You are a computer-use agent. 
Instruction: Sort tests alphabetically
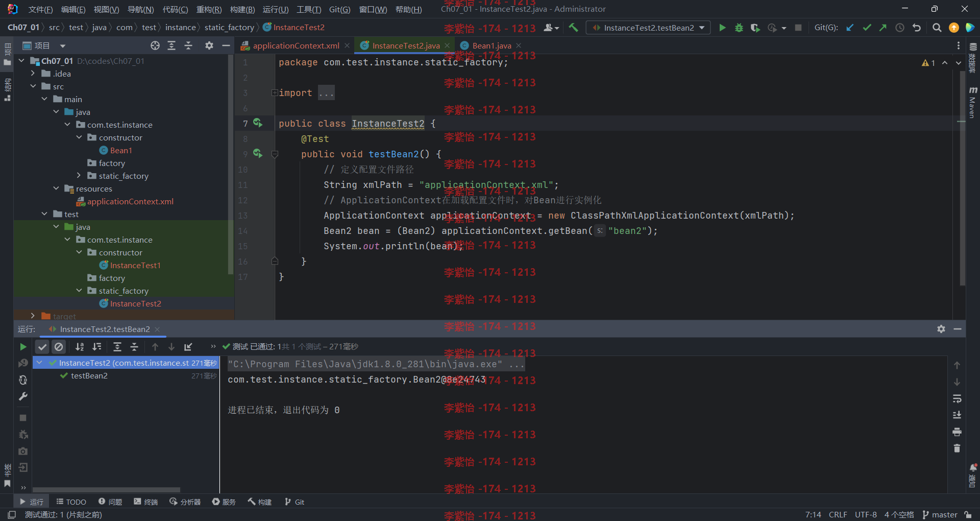[x=80, y=347]
